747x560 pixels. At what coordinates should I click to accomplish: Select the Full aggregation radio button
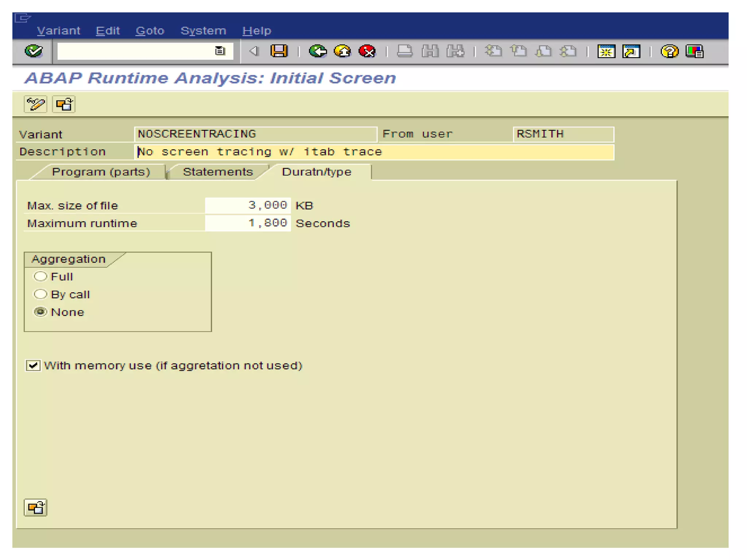tap(40, 276)
